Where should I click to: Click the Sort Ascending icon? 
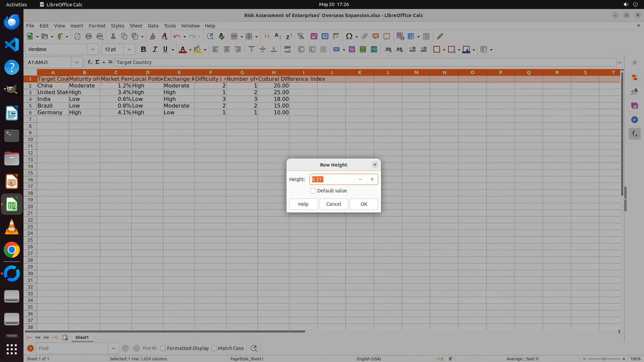click(x=278, y=36)
